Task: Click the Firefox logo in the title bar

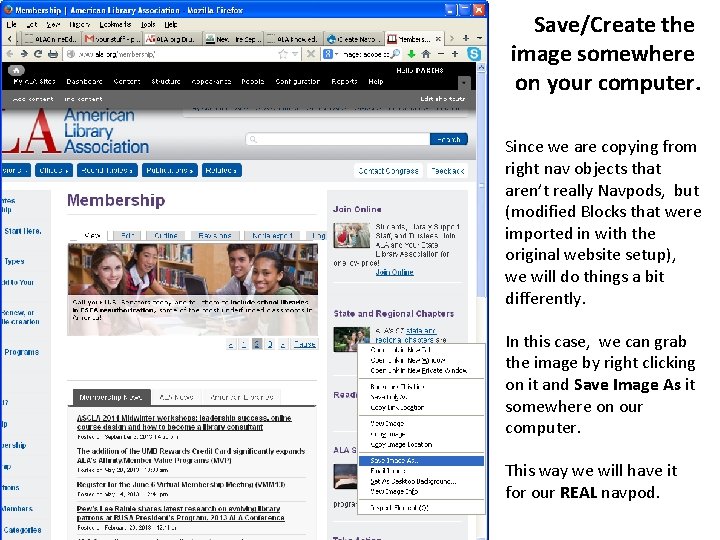Action: coord(8,10)
